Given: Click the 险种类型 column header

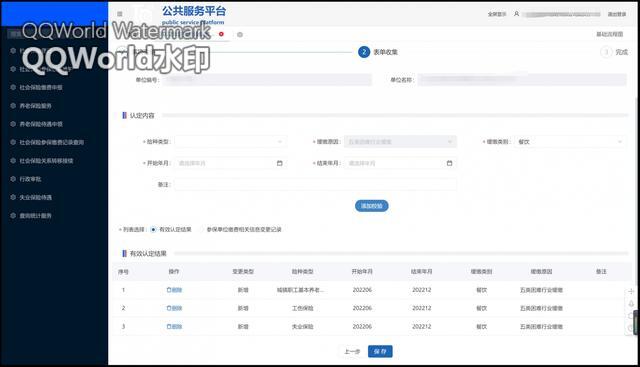Looking at the screenshot, I should (x=302, y=271).
